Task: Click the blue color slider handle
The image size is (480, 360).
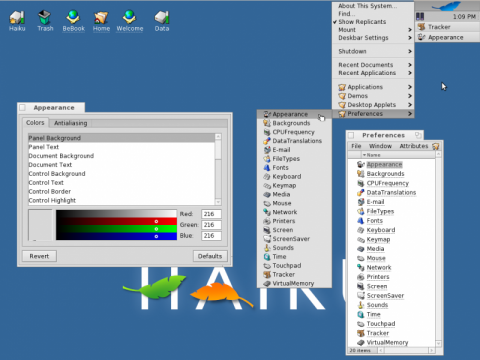Action: pyautogui.click(x=156, y=236)
